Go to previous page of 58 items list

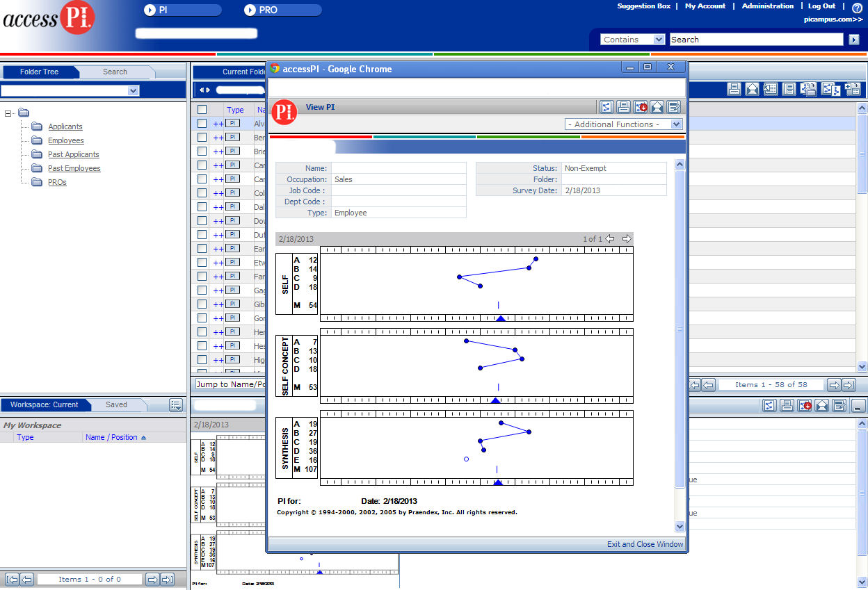click(709, 384)
